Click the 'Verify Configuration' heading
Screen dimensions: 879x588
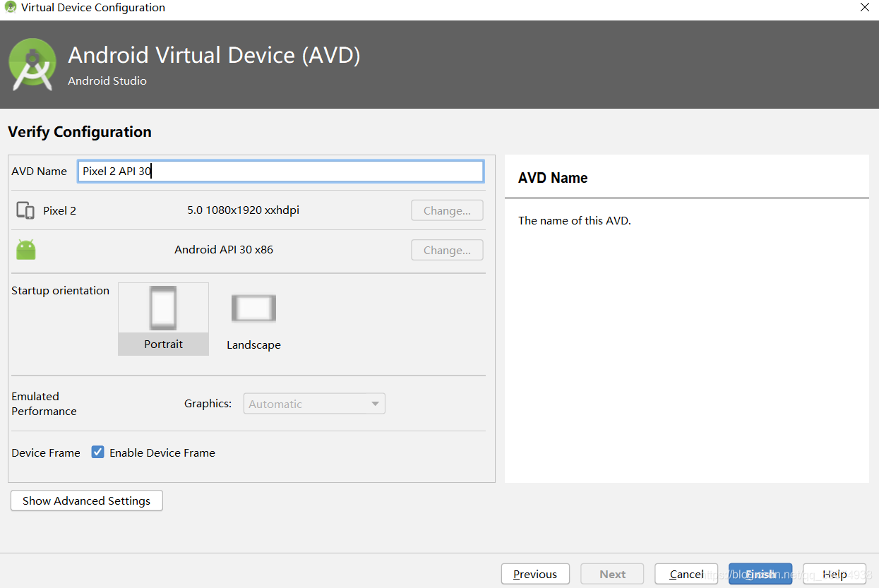(x=80, y=132)
